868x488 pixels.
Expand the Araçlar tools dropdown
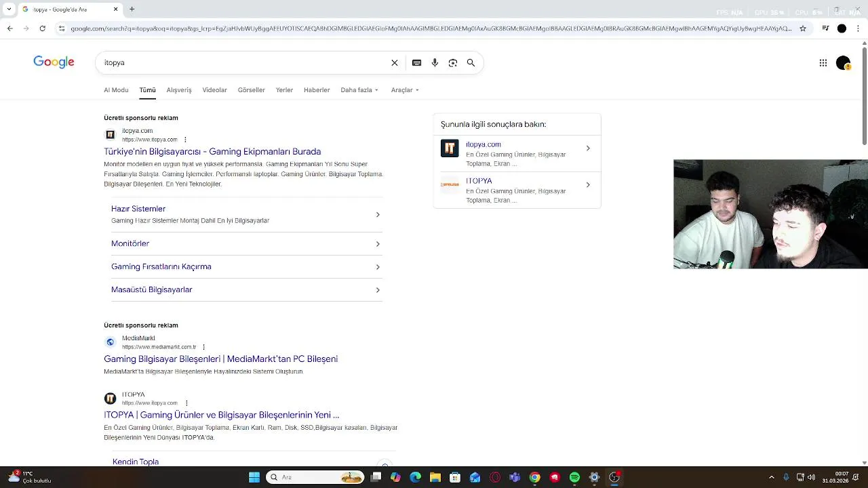[405, 90]
